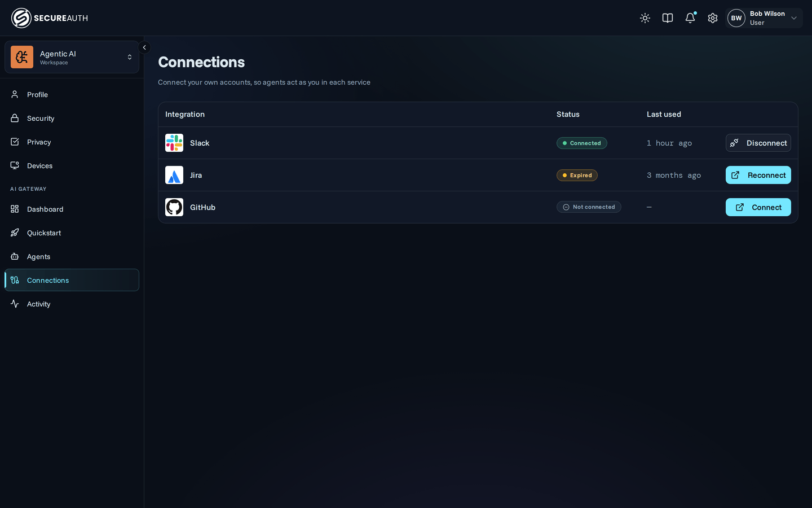This screenshot has width=812, height=508.
Task: Toggle the light theme sun icon
Action: (645, 18)
